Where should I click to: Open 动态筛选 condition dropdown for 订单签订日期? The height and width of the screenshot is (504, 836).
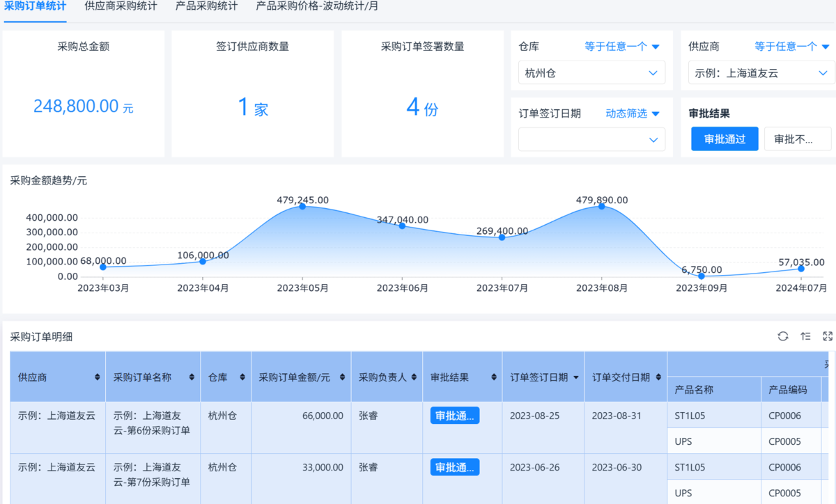[x=632, y=113]
